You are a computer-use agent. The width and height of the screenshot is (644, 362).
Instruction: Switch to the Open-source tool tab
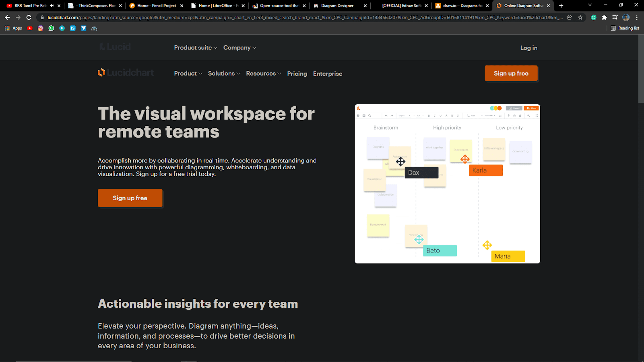(279, 6)
